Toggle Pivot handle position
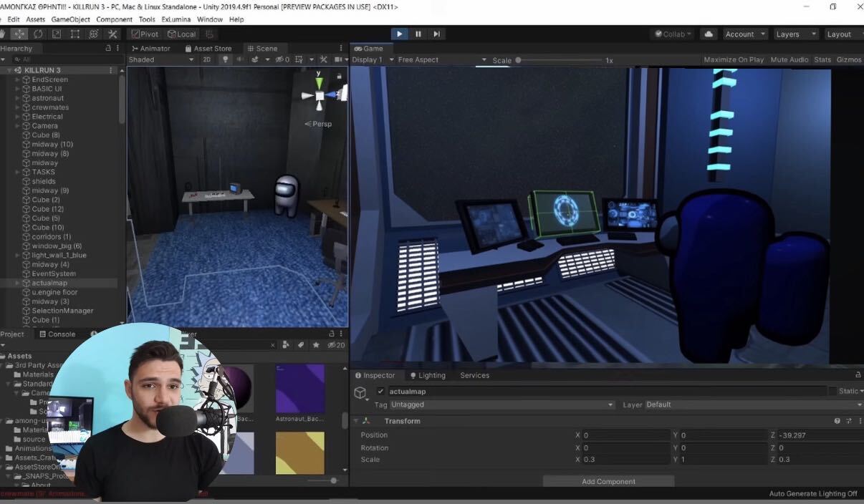 tap(145, 34)
